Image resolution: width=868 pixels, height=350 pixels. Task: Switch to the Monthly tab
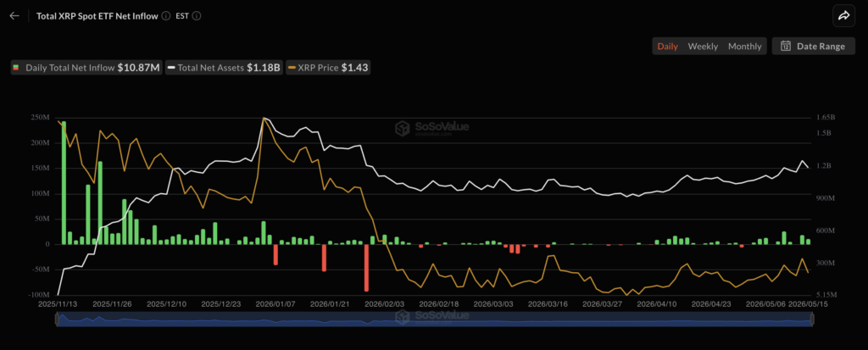[744, 46]
